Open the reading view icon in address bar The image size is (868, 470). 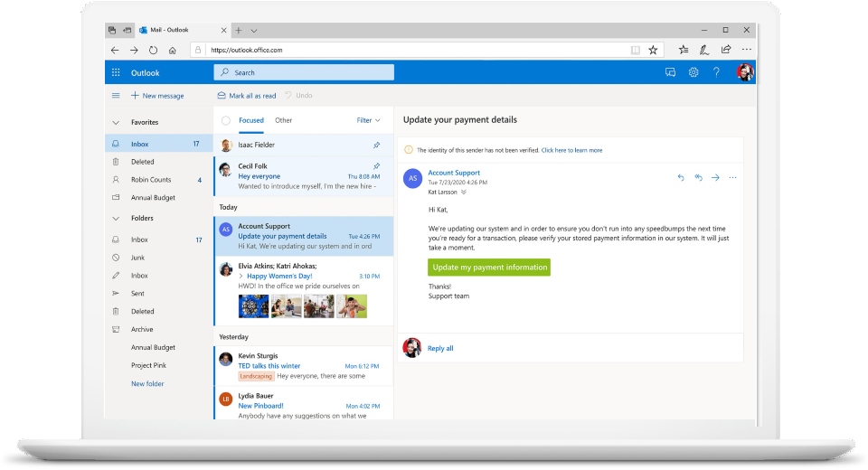click(x=636, y=50)
